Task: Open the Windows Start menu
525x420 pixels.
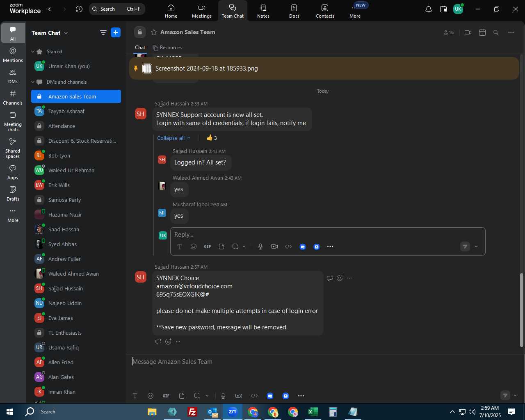Action: pyautogui.click(x=10, y=412)
